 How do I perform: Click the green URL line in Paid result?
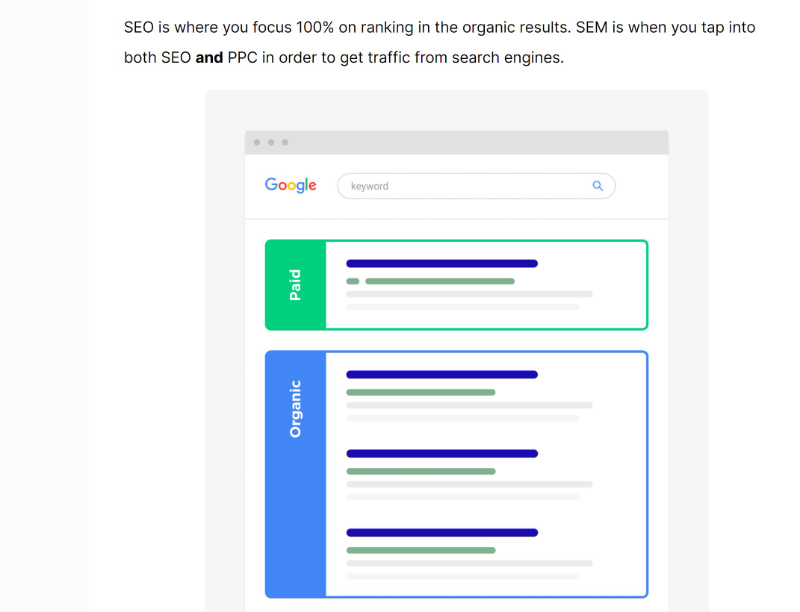pyautogui.click(x=439, y=282)
